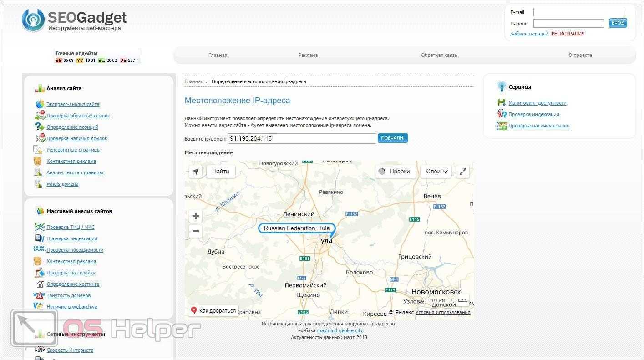Click the Найти map search button
Image resolution: width=644 pixels, height=360 pixels.
(221, 172)
